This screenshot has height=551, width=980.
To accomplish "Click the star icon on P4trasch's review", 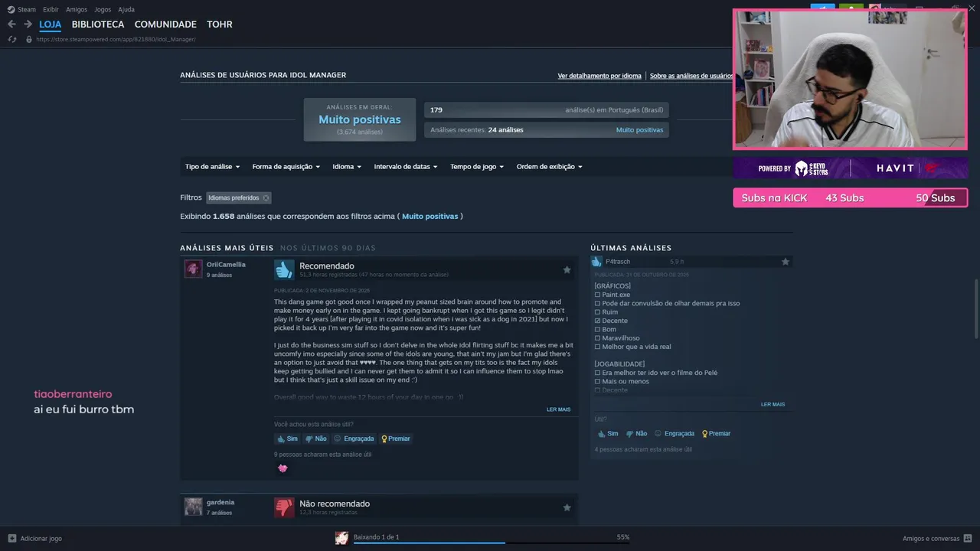I will click(x=785, y=262).
